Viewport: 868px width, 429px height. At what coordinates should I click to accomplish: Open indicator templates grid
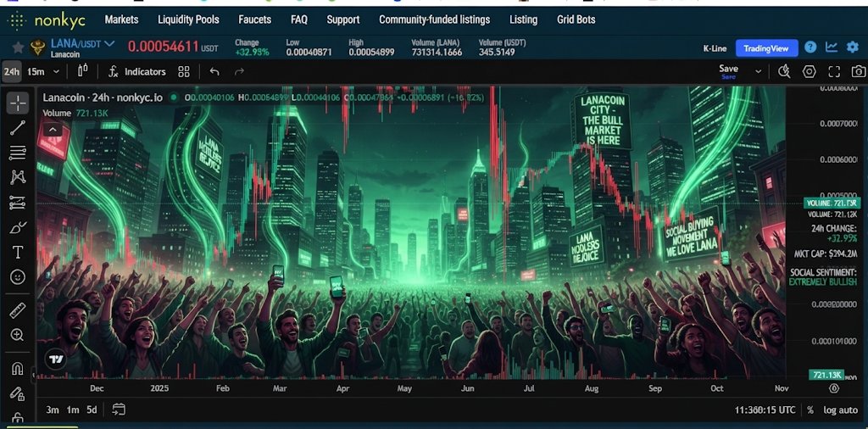coord(184,71)
